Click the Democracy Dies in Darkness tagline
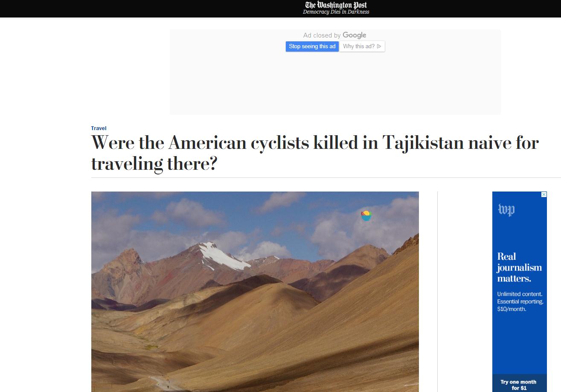This screenshot has height=392, width=561. tap(336, 12)
